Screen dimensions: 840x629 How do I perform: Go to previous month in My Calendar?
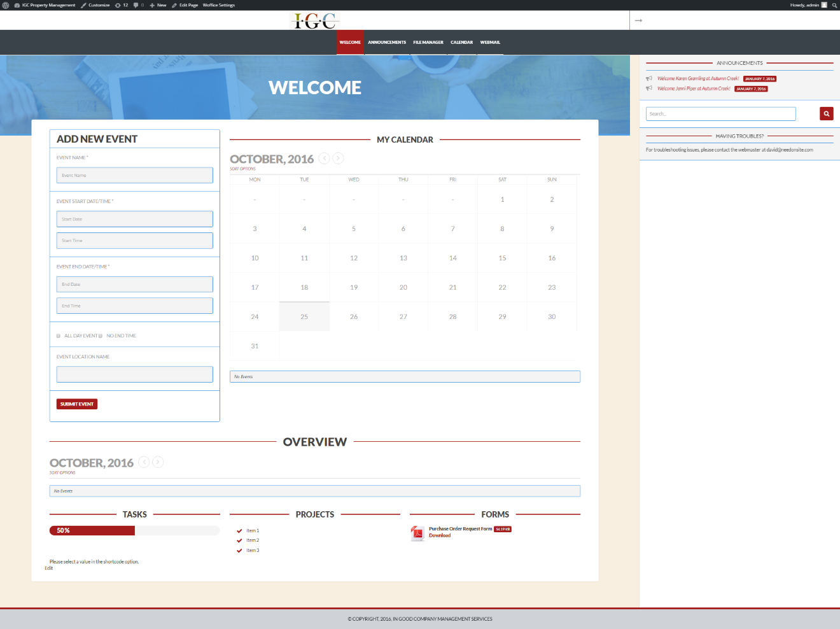coord(324,159)
